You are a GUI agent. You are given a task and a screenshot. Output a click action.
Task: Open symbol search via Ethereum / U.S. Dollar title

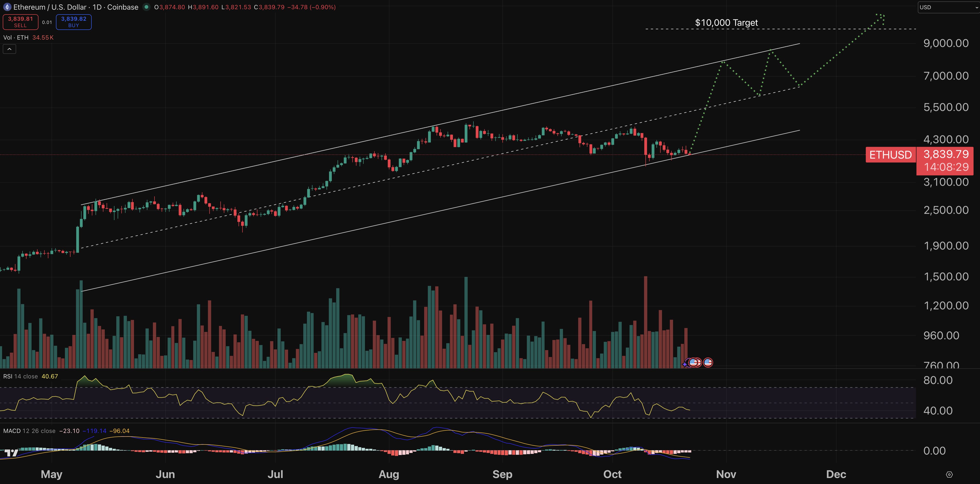coord(43,7)
